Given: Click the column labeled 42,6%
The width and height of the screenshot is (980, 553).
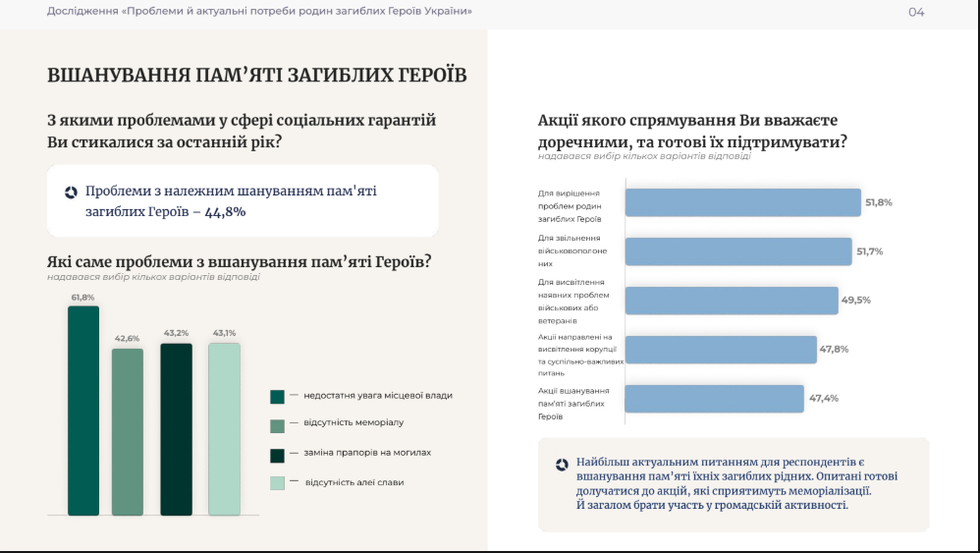Looking at the screenshot, I should [x=128, y=432].
